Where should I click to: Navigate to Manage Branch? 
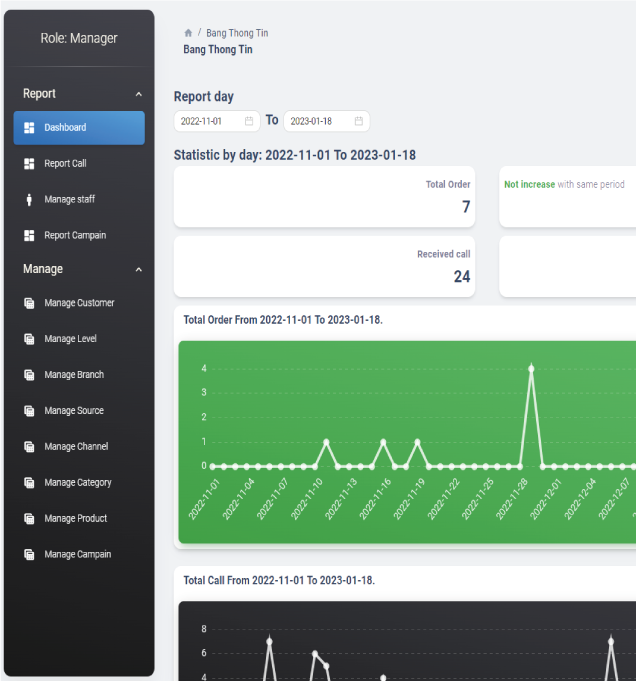79,375
